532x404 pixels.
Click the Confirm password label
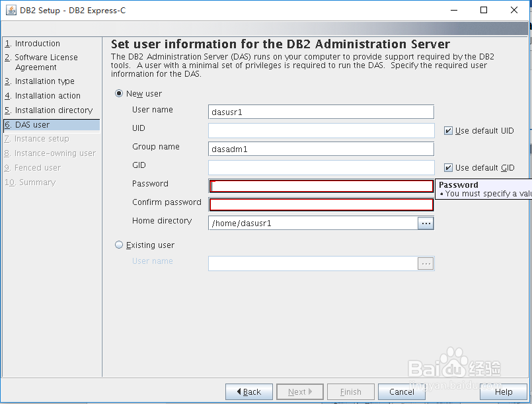[167, 202]
